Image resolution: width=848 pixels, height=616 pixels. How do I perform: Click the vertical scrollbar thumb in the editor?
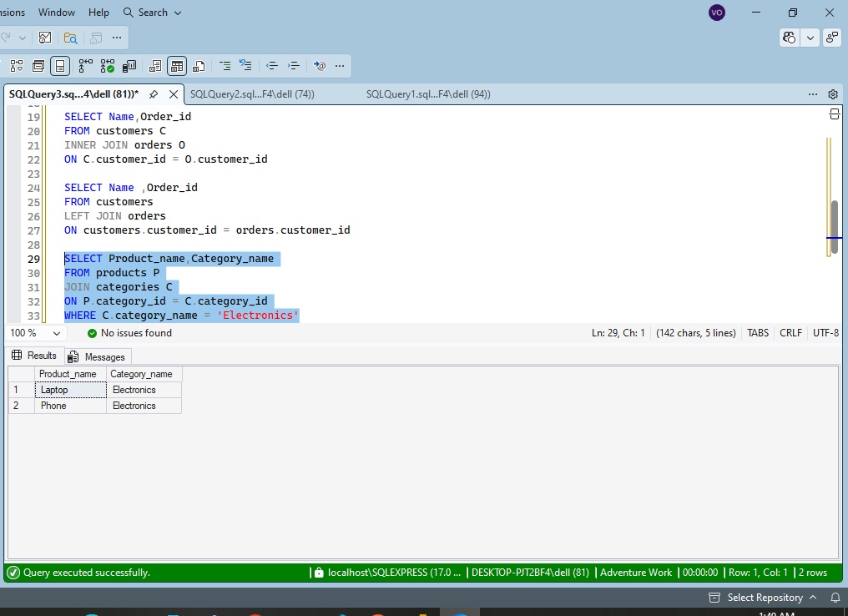pyautogui.click(x=835, y=227)
